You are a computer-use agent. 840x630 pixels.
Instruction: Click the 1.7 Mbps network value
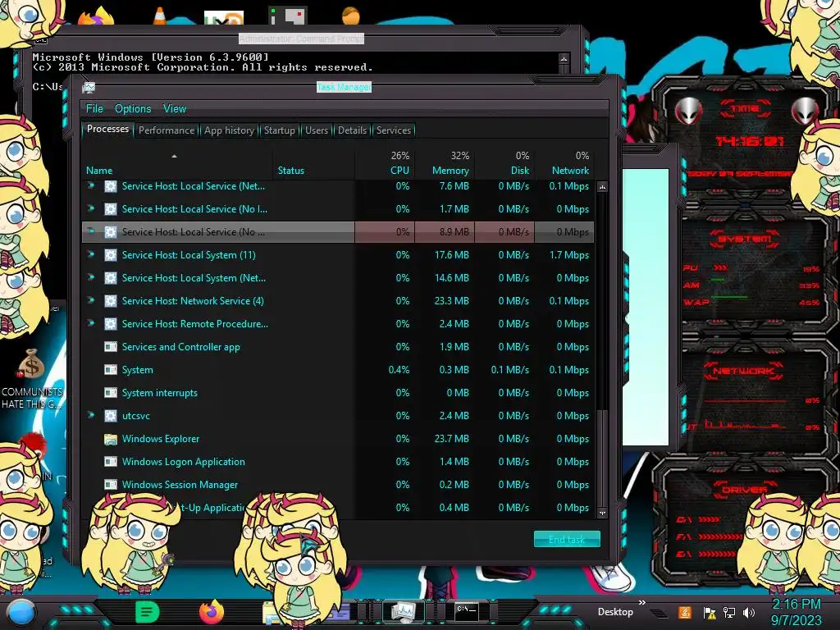point(569,255)
